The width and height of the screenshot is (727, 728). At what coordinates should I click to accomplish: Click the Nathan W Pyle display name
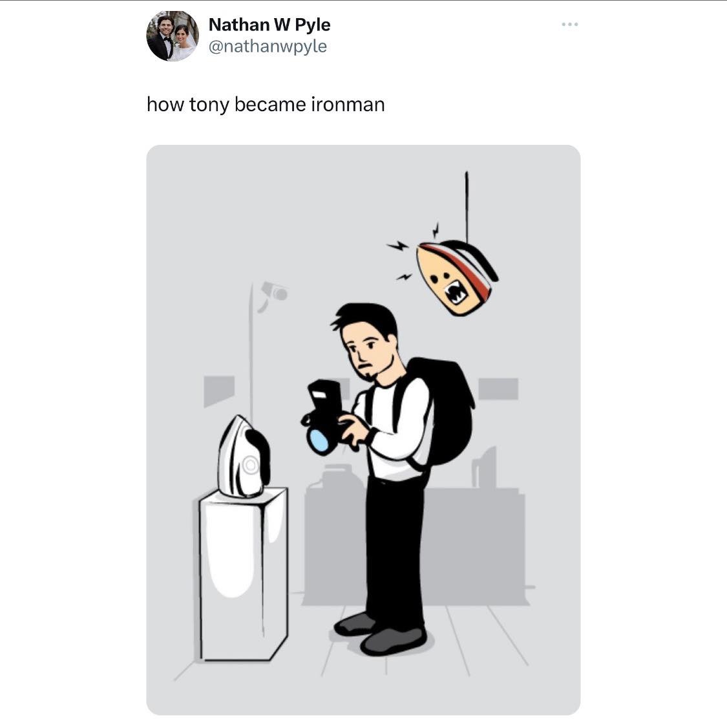(269, 25)
